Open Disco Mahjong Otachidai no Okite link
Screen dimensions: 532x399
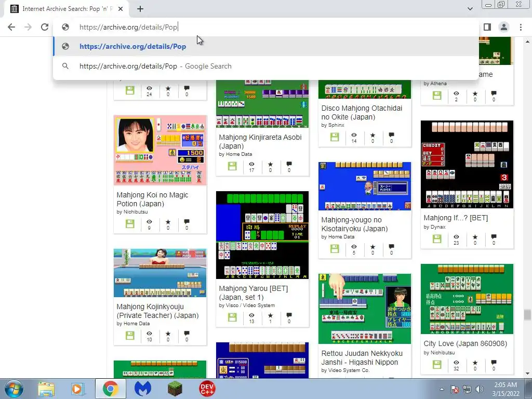[x=362, y=112]
